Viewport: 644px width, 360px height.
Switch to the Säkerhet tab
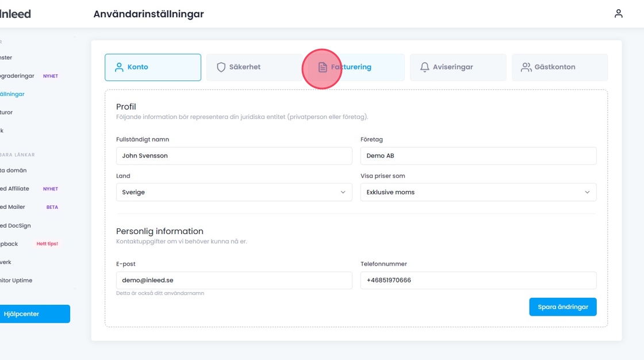tap(254, 67)
